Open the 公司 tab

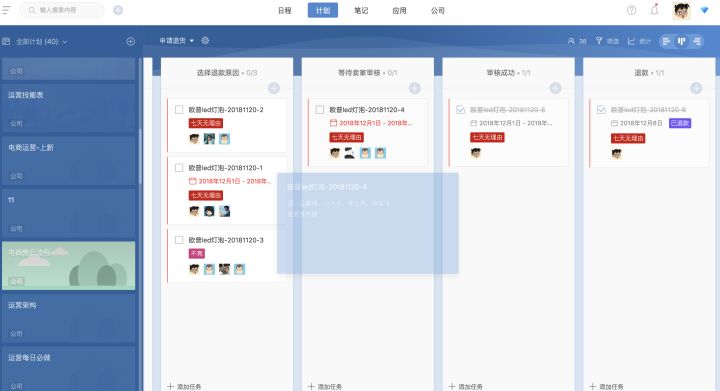437,10
